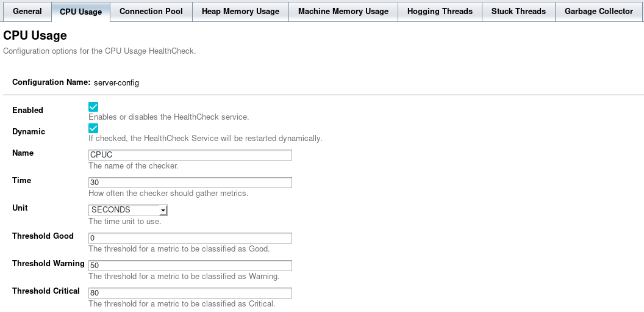The width and height of the screenshot is (644, 312).
Task: Open the Heap Memory Usage tab
Action: 241,12
